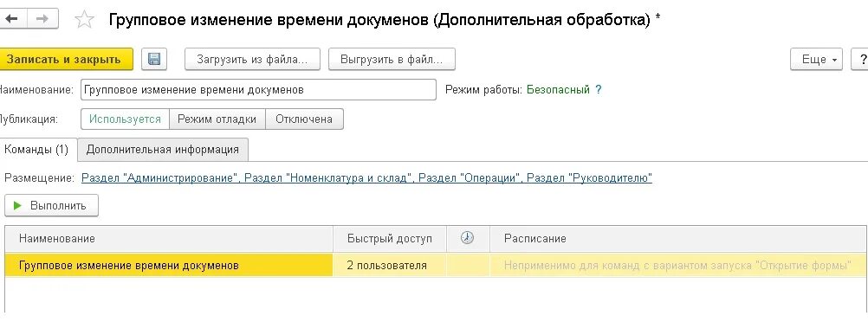Click the question mark next to Безопасный
868x322 pixels.
(599, 90)
